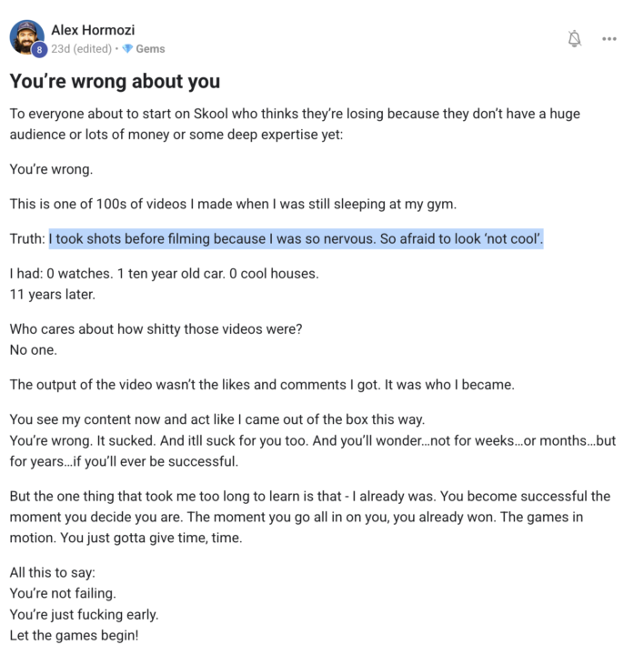Image resolution: width=644 pixels, height=655 pixels.
Task: Open Alex Hormozi's profile name link
Action: pyautogui.click(x=94, y=30)
